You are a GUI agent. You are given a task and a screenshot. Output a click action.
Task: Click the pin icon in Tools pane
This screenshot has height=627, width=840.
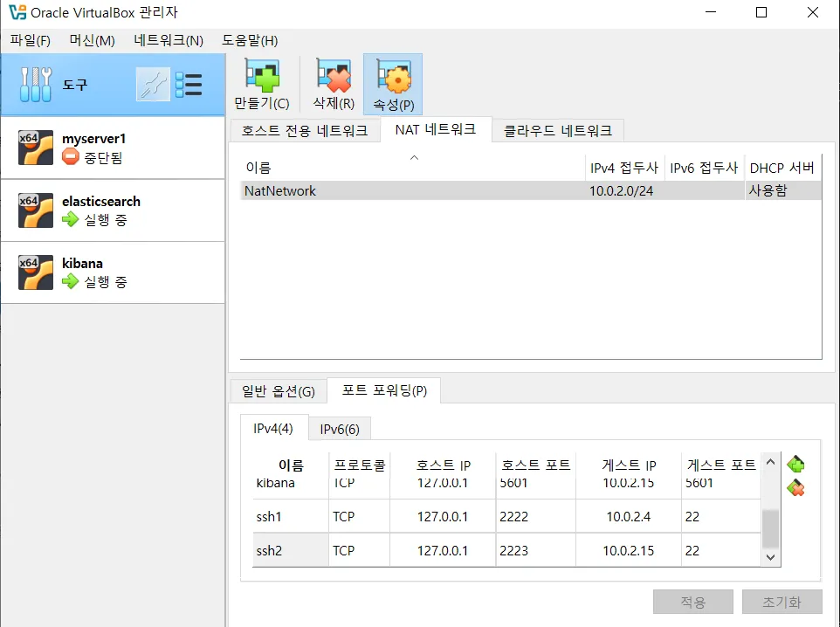153,84
